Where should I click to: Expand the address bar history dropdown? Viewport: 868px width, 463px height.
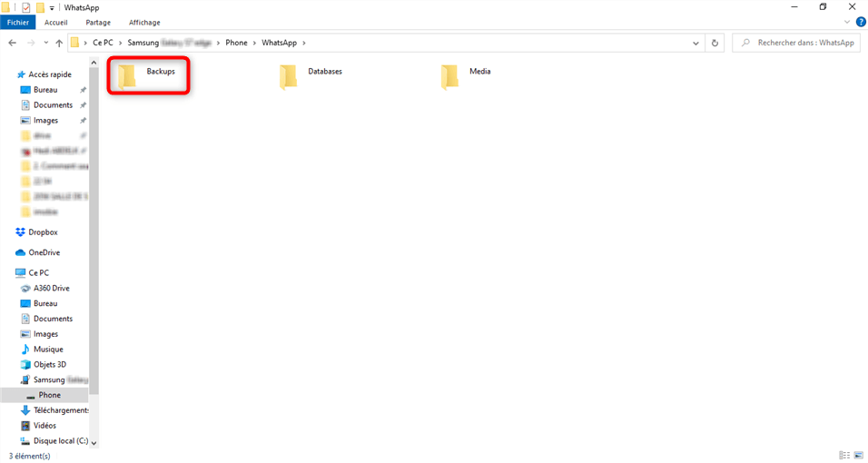click(695, 43)
